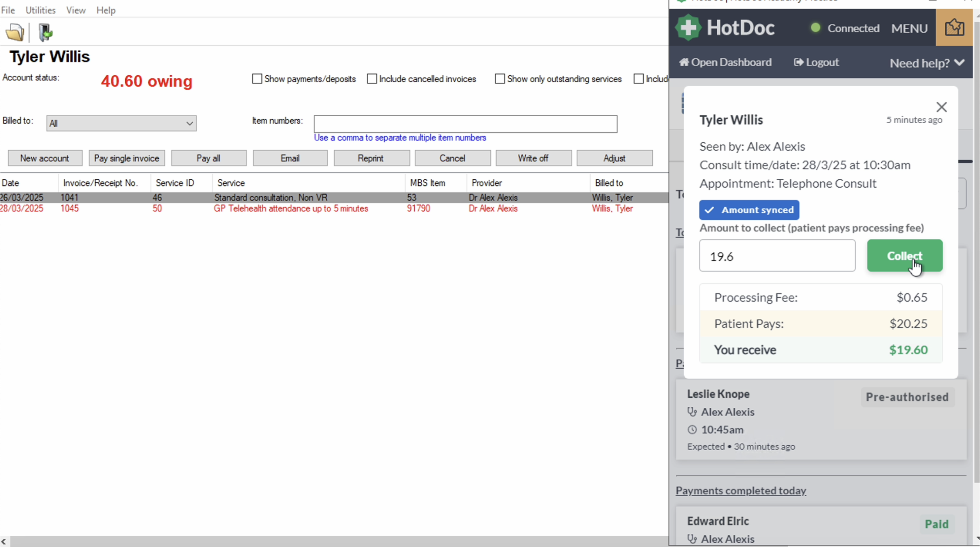This screenshot has width=980, height=547.
Task: Open the Billed to dropdown
Action: pyautogui.click(x=121, y=123)
